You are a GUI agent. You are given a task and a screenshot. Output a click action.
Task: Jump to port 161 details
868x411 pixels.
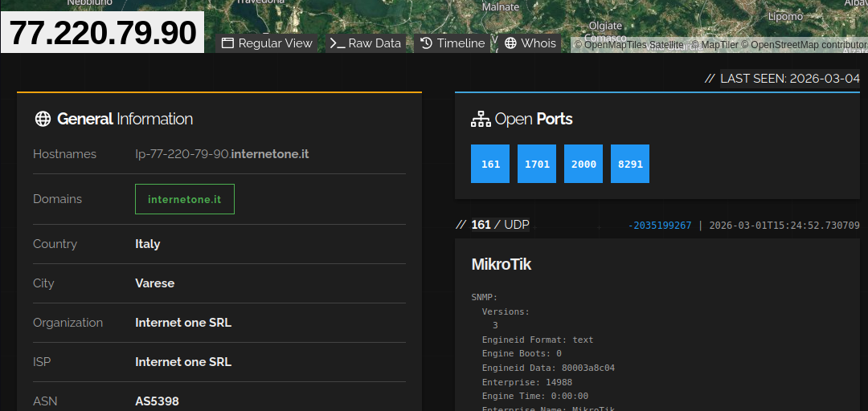pyautogui.click(x=490, y=164)
